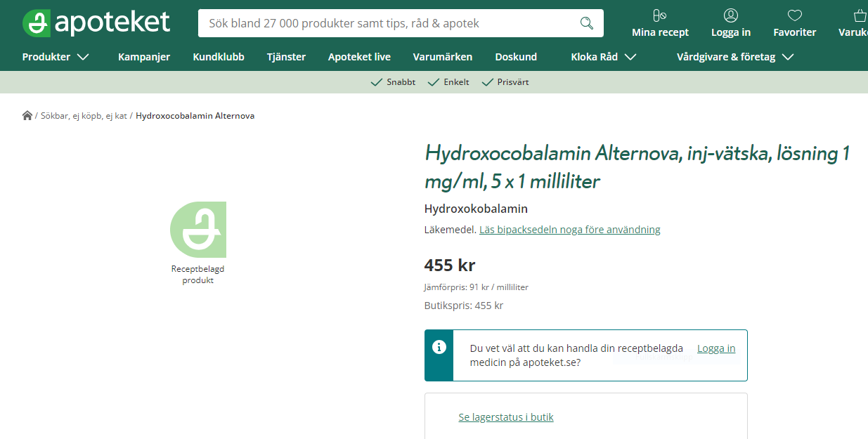The width and height of the screenshot is (868, 439).
Task: Click the product title heading text
Action: pyautogui.click(x=637, y=167)
